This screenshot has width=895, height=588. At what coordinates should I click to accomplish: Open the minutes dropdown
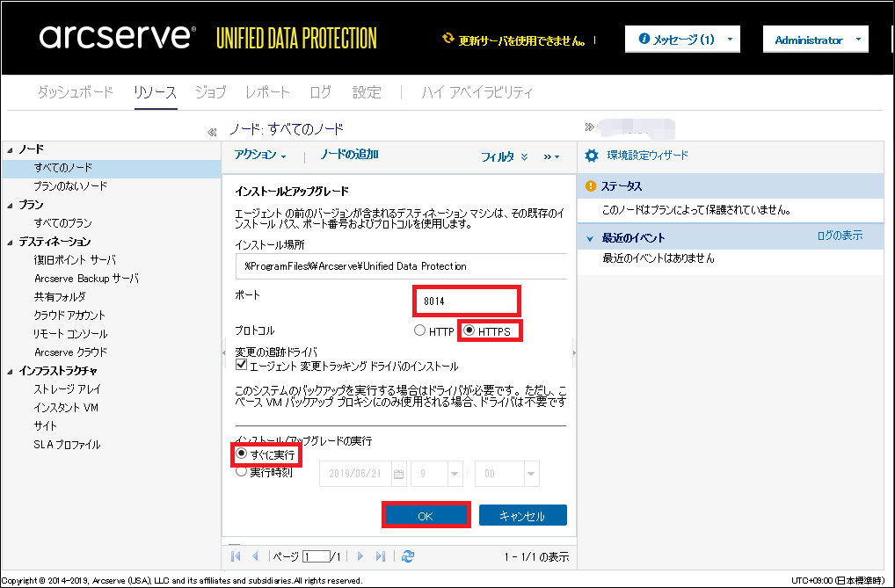point(531,474)
